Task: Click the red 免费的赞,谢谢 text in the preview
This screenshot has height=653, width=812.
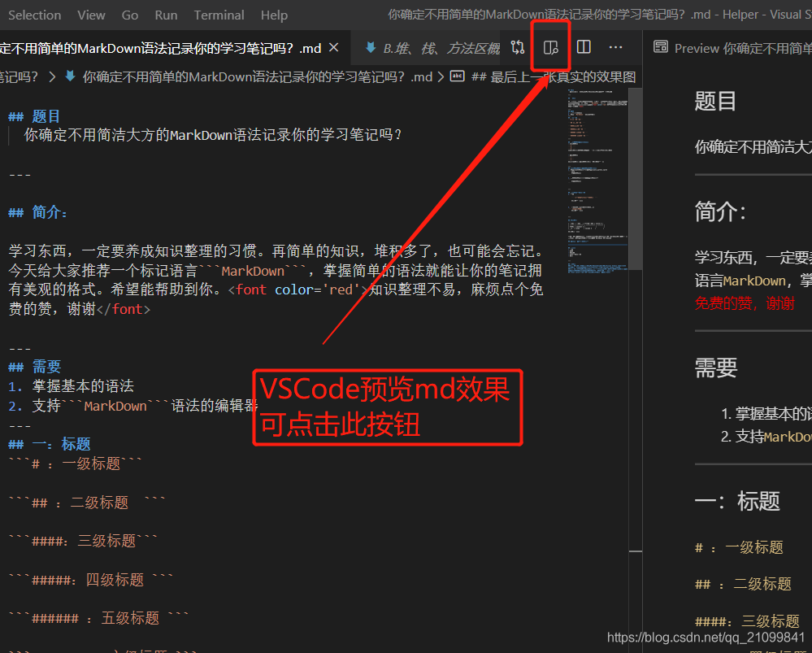Action: [745, 303]
